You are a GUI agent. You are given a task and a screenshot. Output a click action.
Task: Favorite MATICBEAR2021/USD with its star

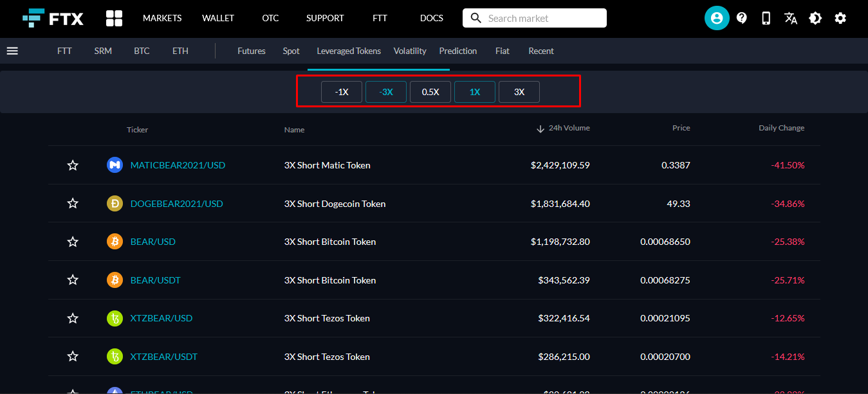73,165
